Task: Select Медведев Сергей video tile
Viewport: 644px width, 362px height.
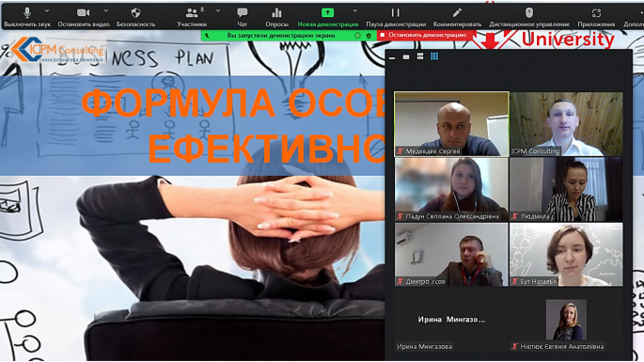Action: tap(451, 124)
